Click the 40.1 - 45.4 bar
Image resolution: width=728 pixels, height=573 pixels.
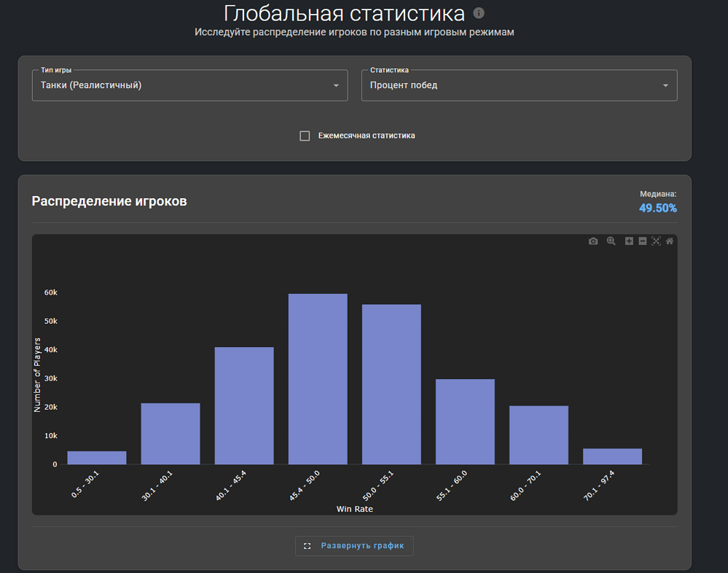pos(244,405)
